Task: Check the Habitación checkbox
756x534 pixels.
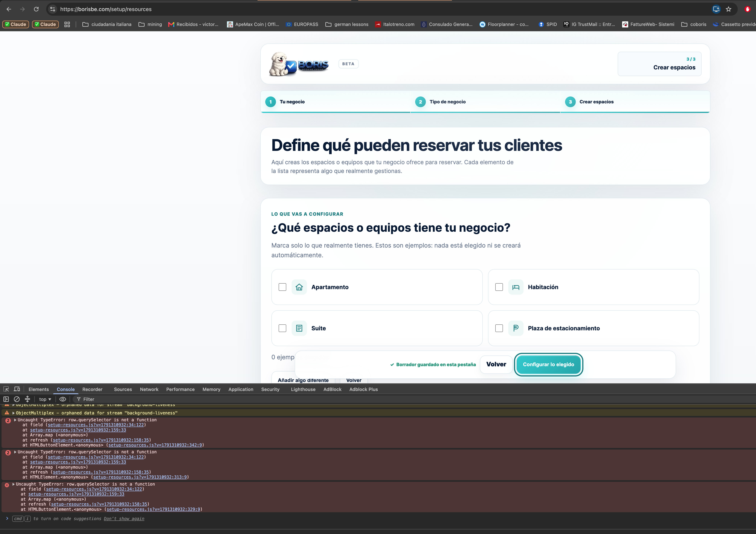Action: pyautogui.click(x=499, y=287)
